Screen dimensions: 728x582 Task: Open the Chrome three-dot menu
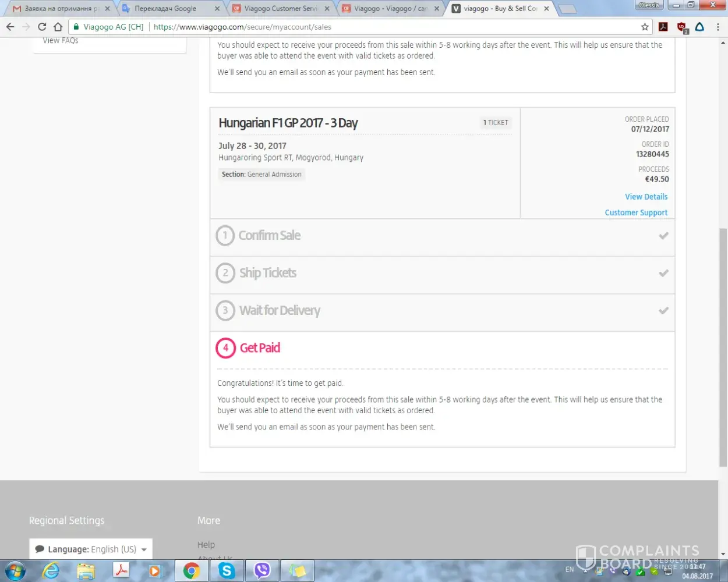tap(718, 27)
